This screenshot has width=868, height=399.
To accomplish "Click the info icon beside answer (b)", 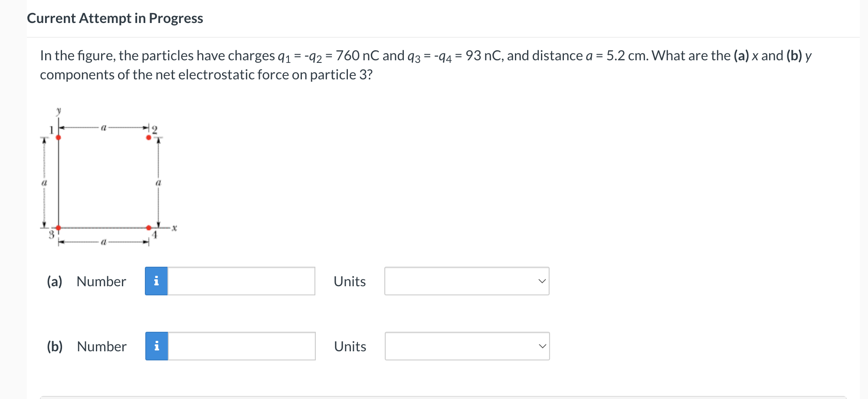I will point(156,346).
